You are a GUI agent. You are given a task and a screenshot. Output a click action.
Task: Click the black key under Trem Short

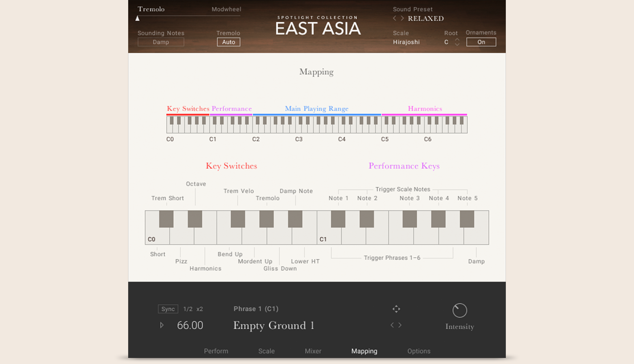point(166,219)
